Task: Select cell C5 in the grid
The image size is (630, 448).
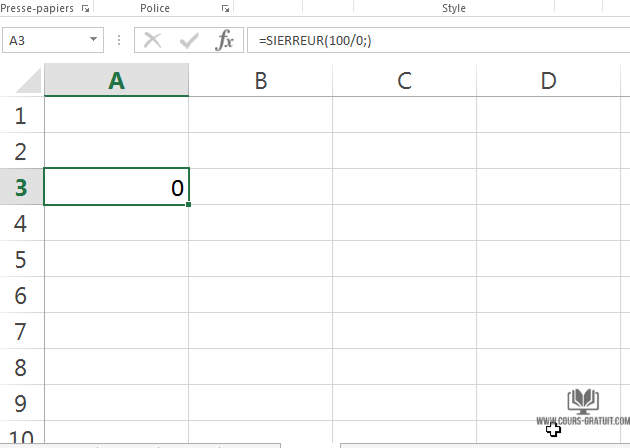Action: (404, 259)
